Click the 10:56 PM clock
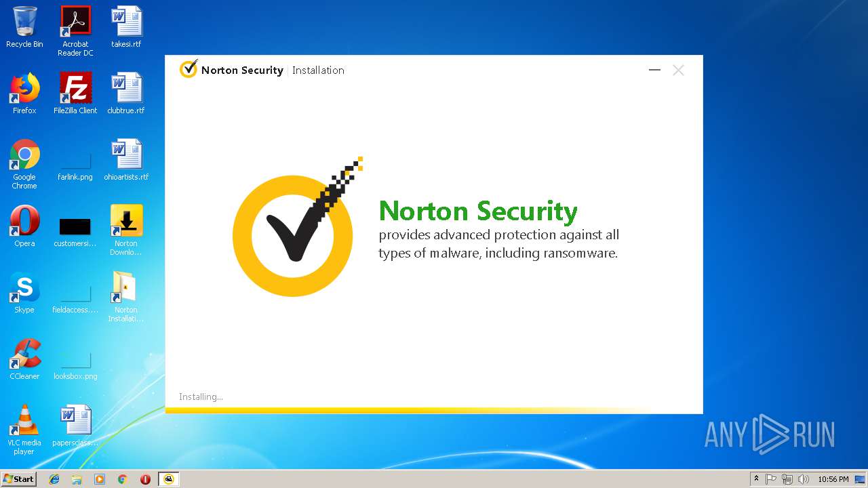This screenshot has width=868, height=488. tap(833, 479)
